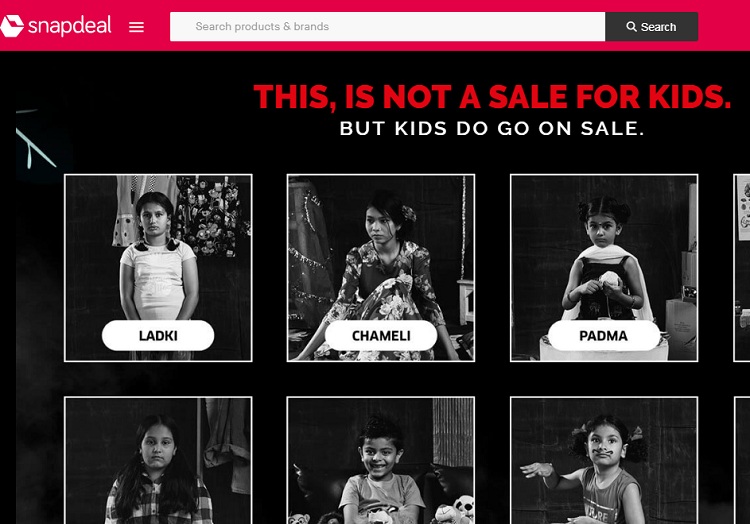Open photo of girl in checked shirt
This screenshot has width=750, height=524.
click(158, 460)
